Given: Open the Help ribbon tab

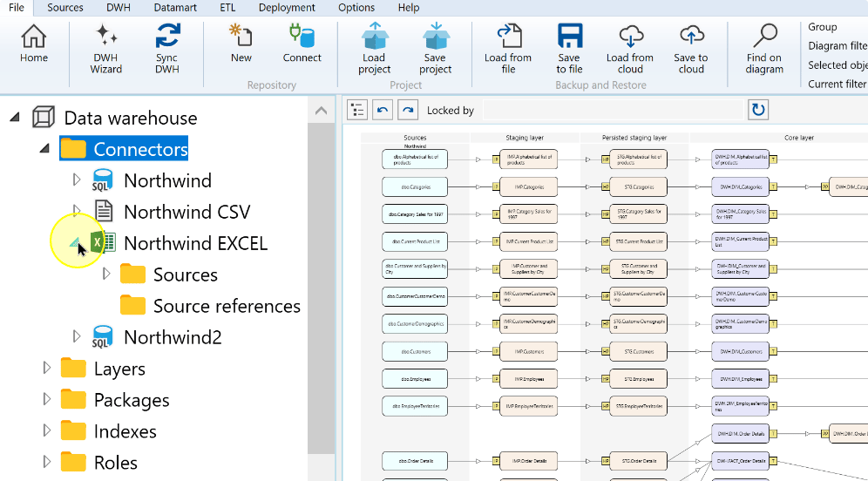Looking at the screenshot, I should pyautogui.click(x=409, y=8).
